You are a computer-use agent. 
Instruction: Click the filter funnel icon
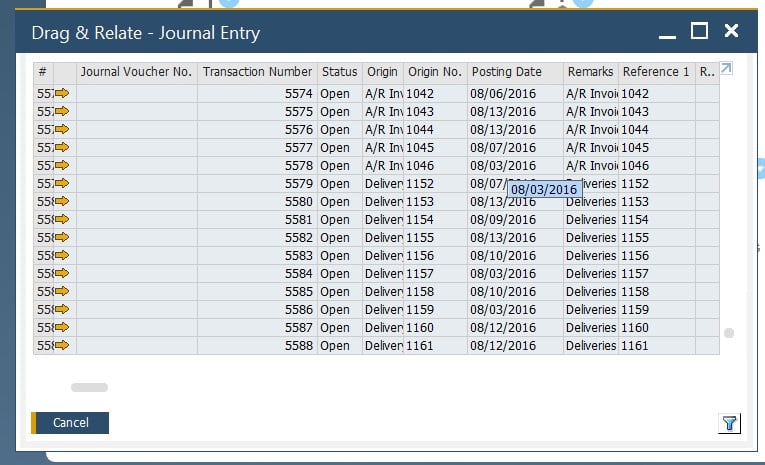point(729,423)
